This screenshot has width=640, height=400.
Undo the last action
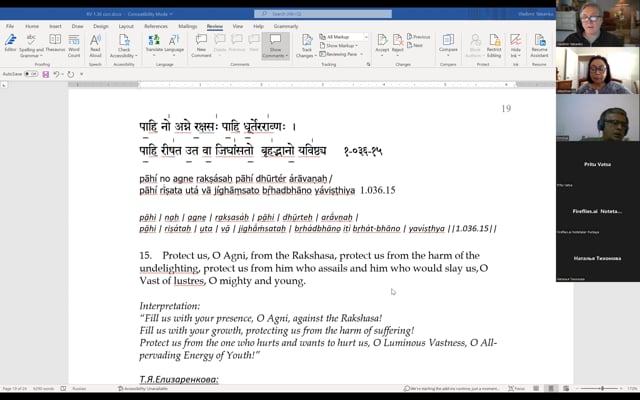(56, 74)
